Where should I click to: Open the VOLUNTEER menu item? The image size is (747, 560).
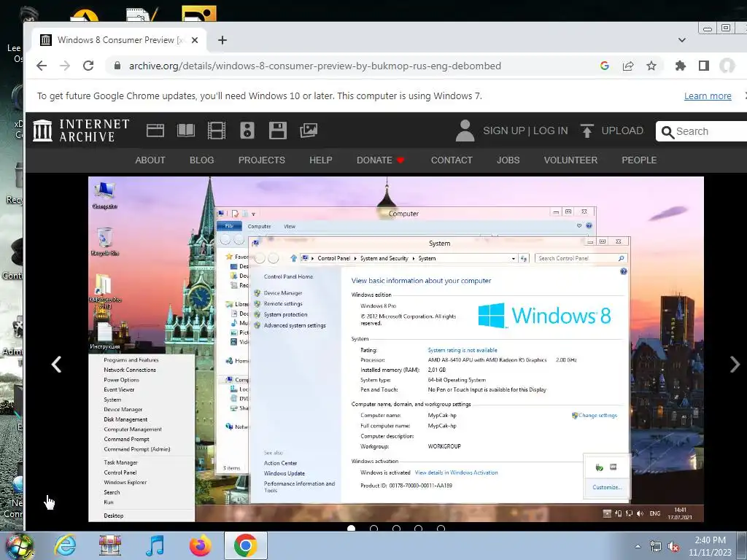click(x=570, y=160)
